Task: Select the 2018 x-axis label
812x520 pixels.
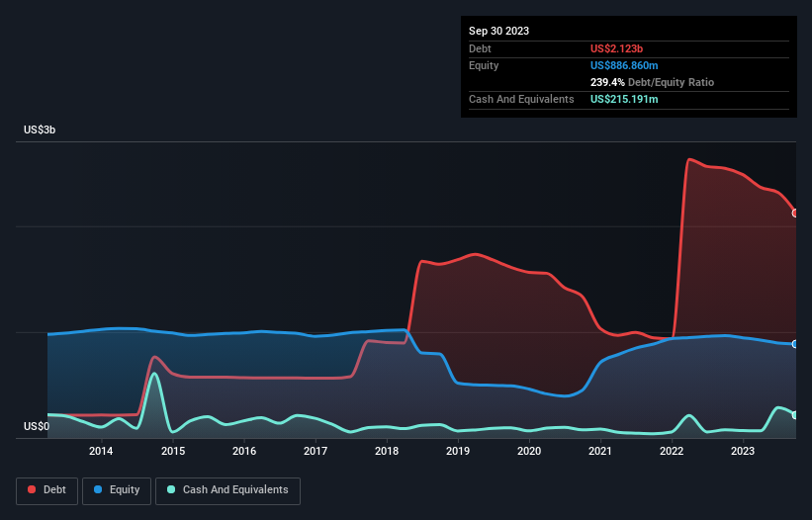Action: pos(387,451)
